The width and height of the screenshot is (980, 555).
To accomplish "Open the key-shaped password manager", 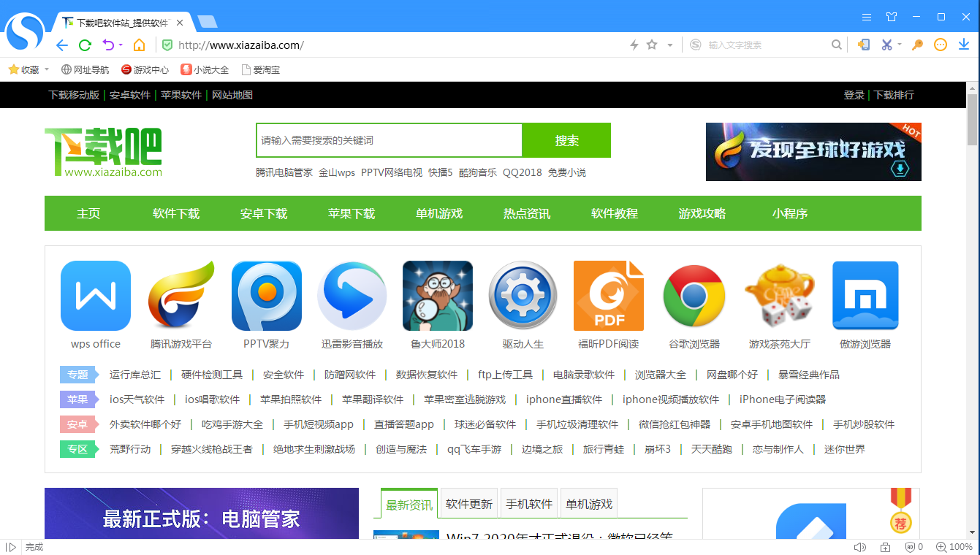I will coord(916,45).
